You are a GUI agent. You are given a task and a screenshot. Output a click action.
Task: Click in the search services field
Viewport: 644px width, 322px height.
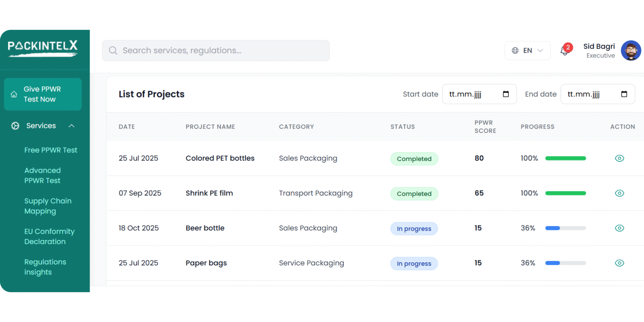pos(216,51)
